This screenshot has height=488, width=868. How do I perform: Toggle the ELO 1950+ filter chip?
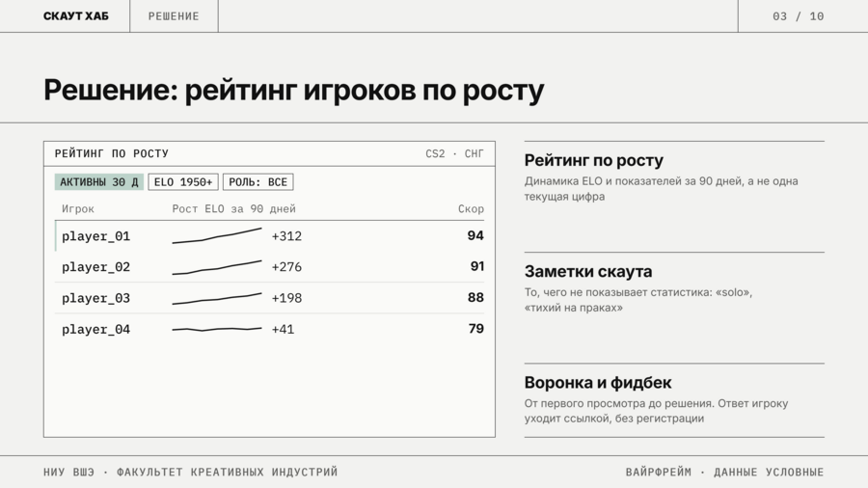pos(183,182)
